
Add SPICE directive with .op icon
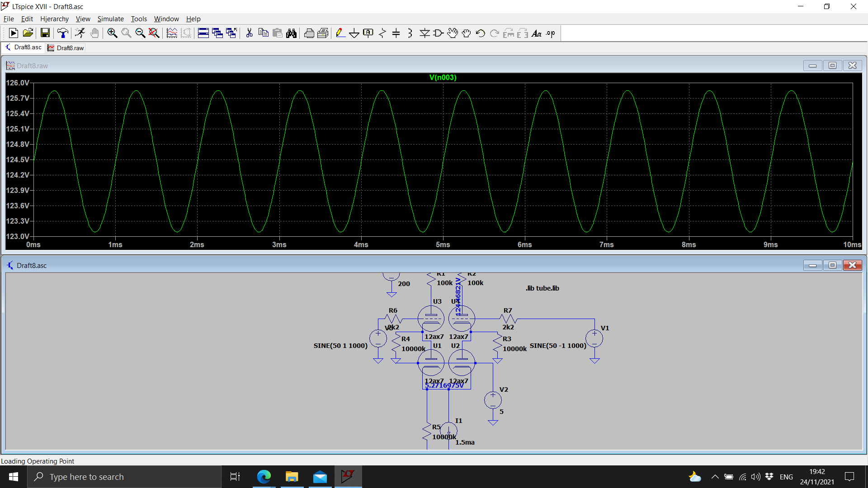[x=551, y=33]
